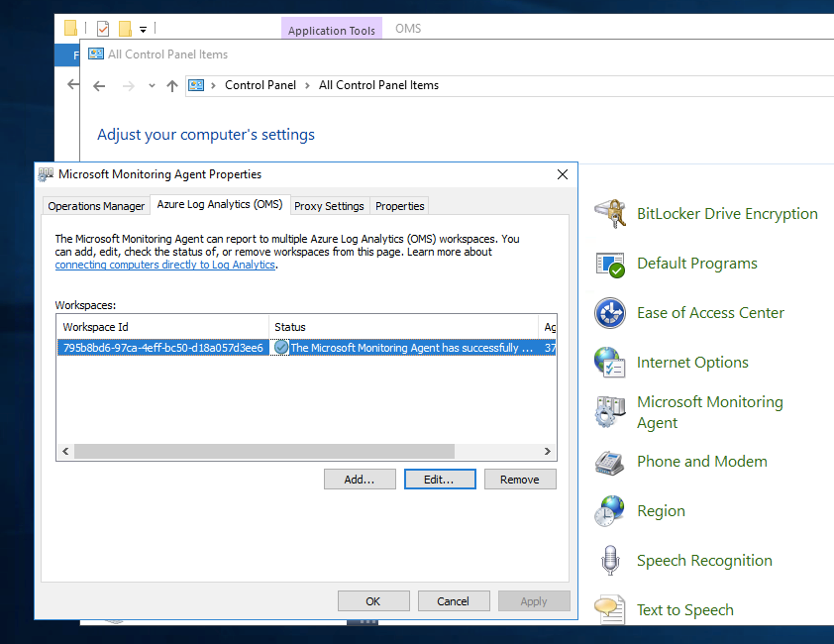The width and height of the screenshot is (834, 644).
Task: Select workspace ID 795b8bd6-97ca-4eff-bc50-d18a057d3ee6
Action: 162,348
